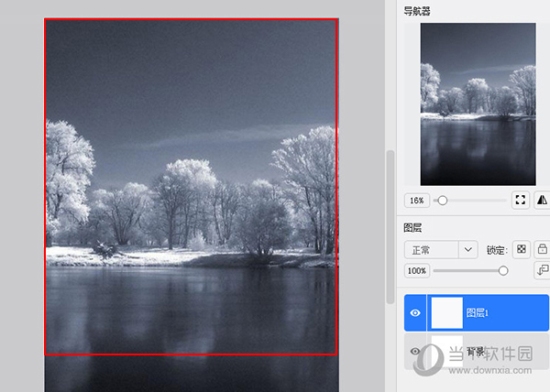The image size is (550, 392).
Task: Toggle visibility of 背景 layer
Action: click(x=415, y=351)
